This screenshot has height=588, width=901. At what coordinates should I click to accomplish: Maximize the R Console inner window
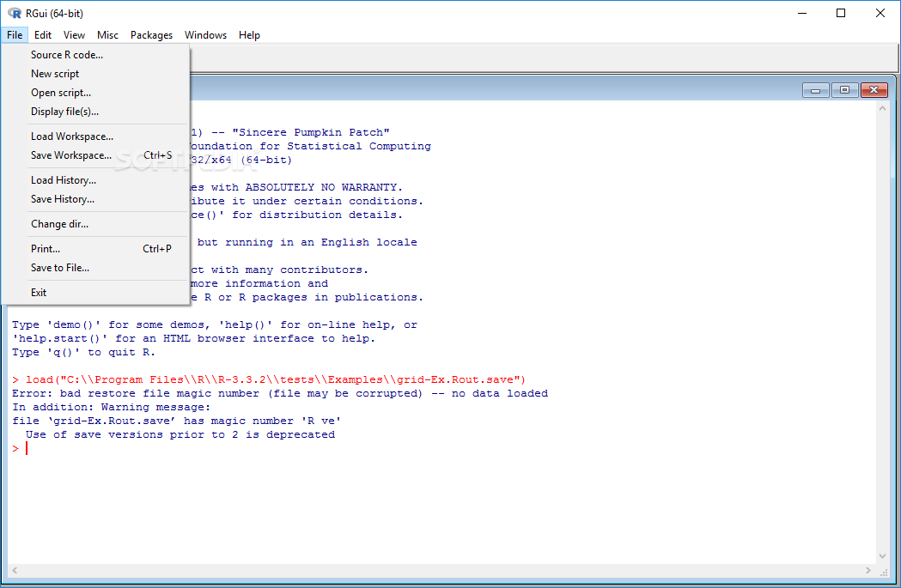pos(844,90)
